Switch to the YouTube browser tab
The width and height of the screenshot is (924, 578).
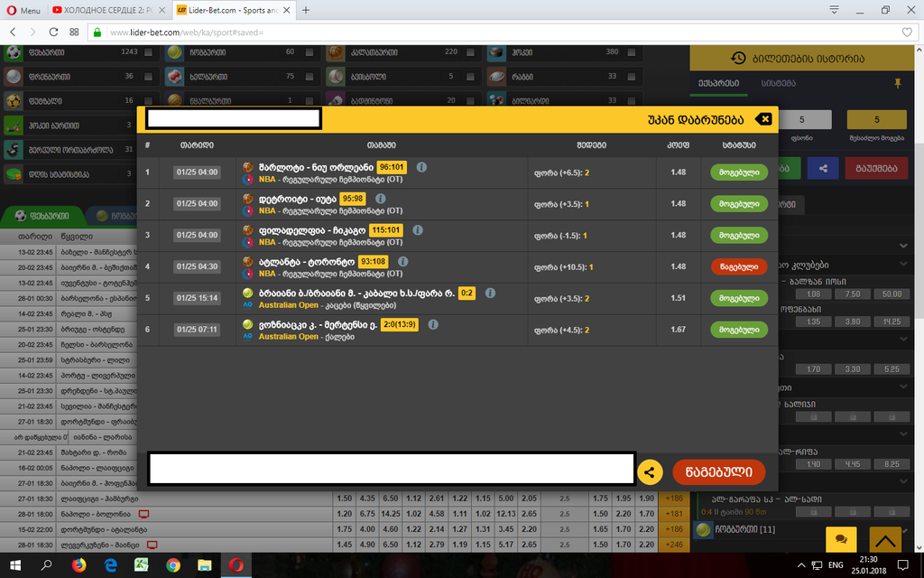(x=109, y=10)
